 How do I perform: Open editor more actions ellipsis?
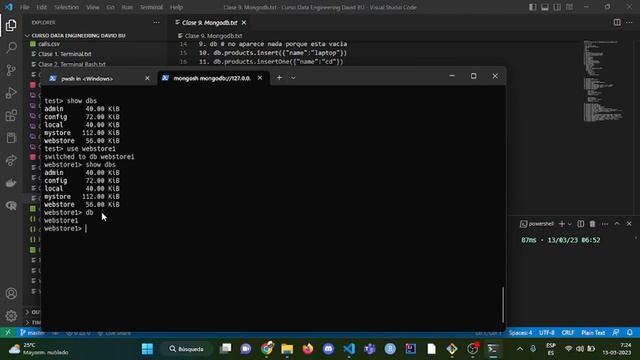(629, 22)
